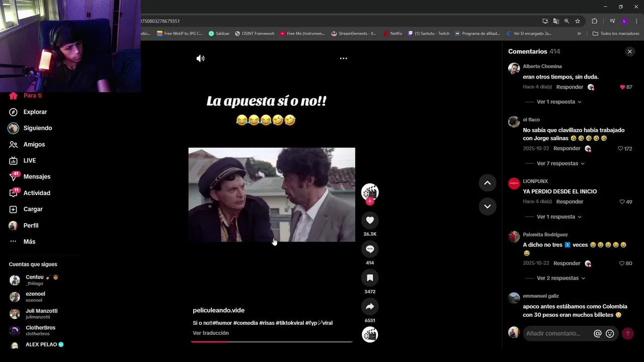644x362 pixels.
Task: Post comment with the red arrow button
Action: tap(627, 333)
